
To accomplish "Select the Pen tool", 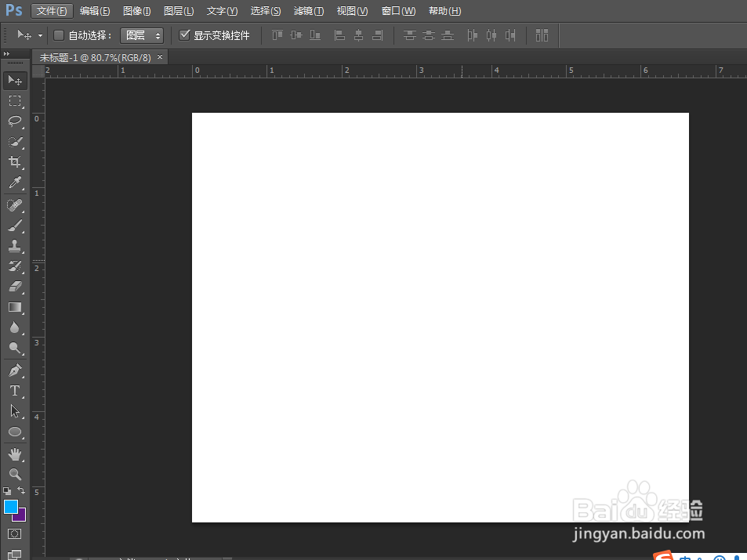I will 15,370.
